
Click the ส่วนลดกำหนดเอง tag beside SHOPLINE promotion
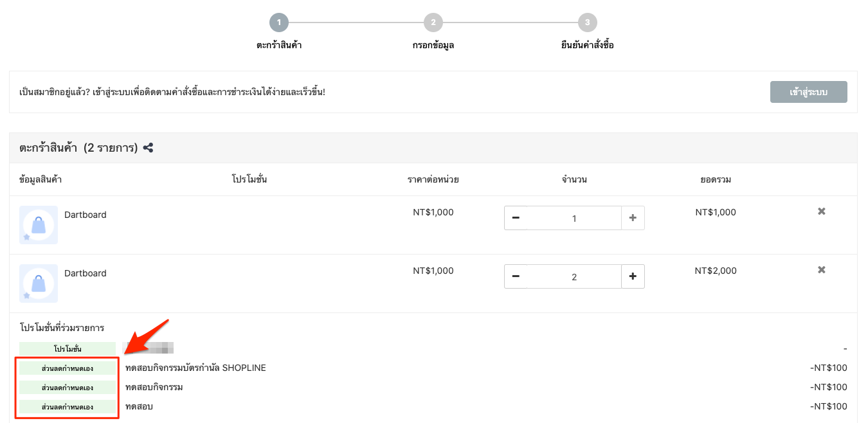pos(68,368)
